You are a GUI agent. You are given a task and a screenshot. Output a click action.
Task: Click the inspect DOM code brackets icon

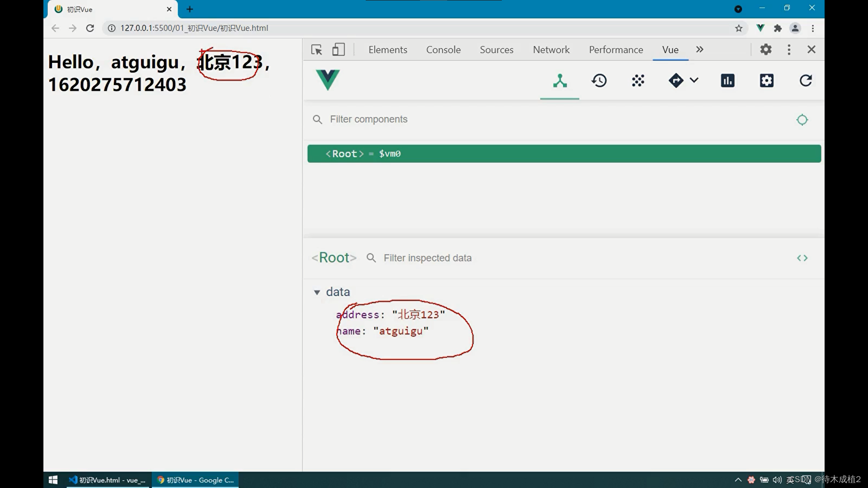point(802,258)
